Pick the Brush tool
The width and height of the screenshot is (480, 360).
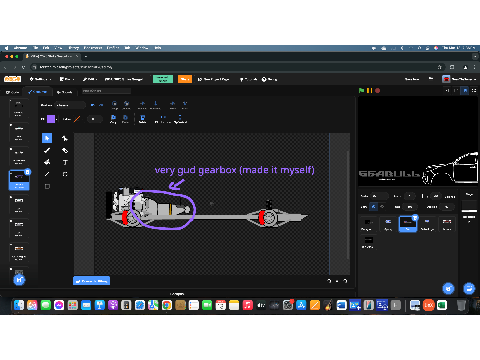point(47,150)
